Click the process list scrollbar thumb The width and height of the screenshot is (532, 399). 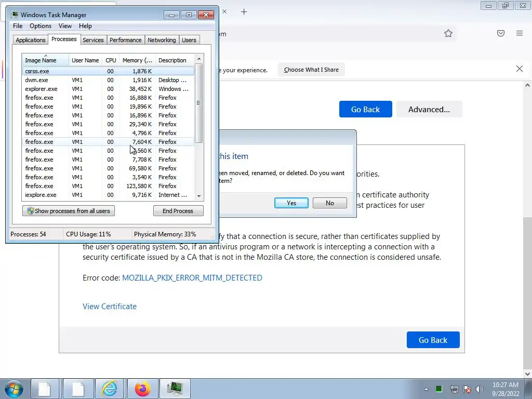tap(199, 103)
